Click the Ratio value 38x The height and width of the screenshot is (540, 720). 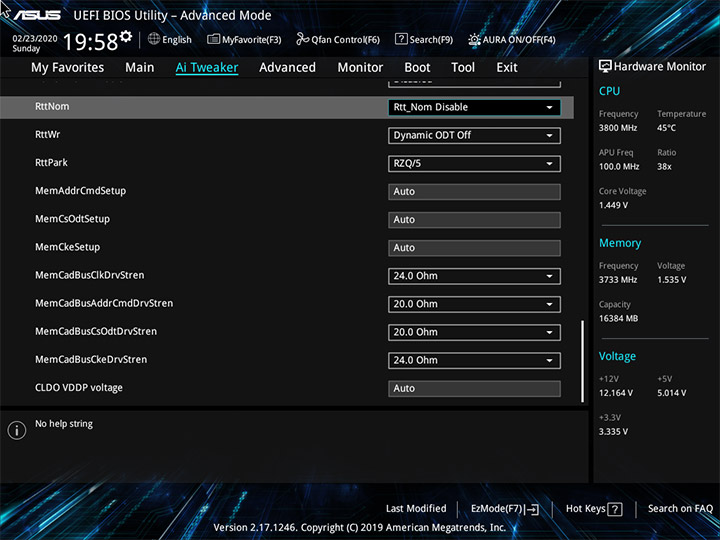tap(664, 167)
